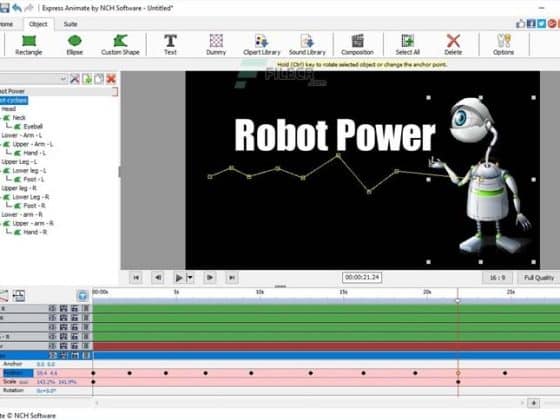The height and width of the screenshot is (420, 560).
Task: Click the blank page icon above object tree
Action: pyautogui.click(x=99, y=79)
